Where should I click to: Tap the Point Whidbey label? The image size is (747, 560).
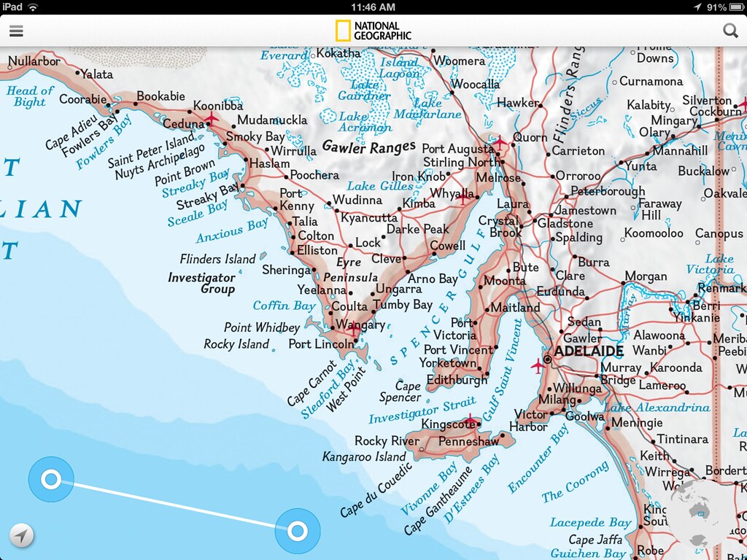point(262,327)
